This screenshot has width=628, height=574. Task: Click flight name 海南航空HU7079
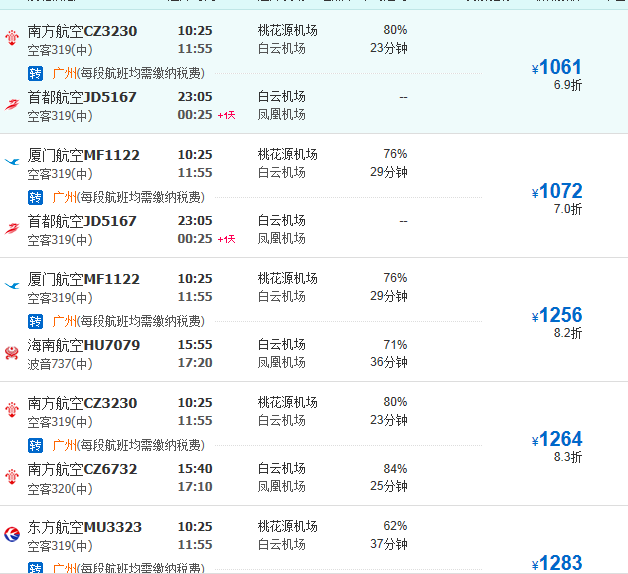point(84,345)
